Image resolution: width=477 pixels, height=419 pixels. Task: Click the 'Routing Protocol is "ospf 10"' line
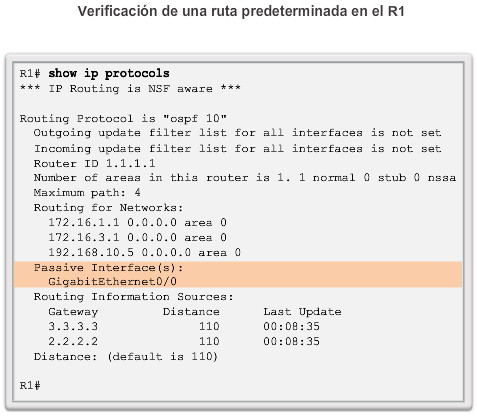[x=123, y=119]
